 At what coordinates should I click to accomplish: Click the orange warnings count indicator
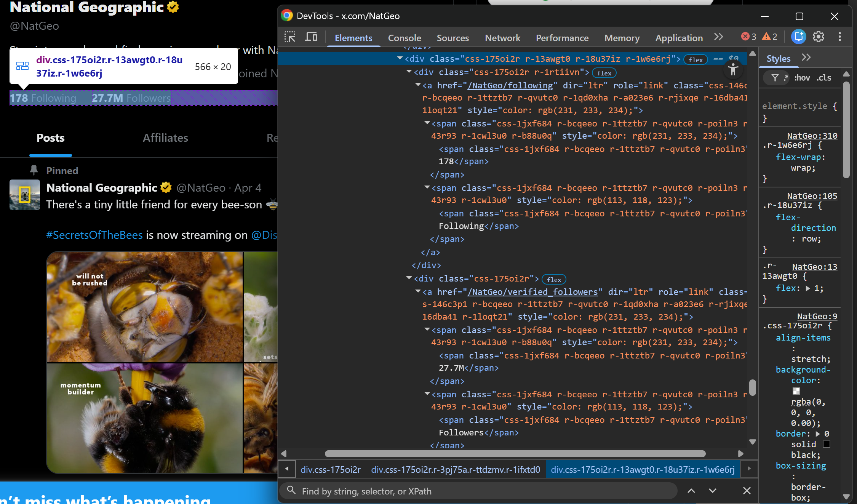[x=769, y=37]
